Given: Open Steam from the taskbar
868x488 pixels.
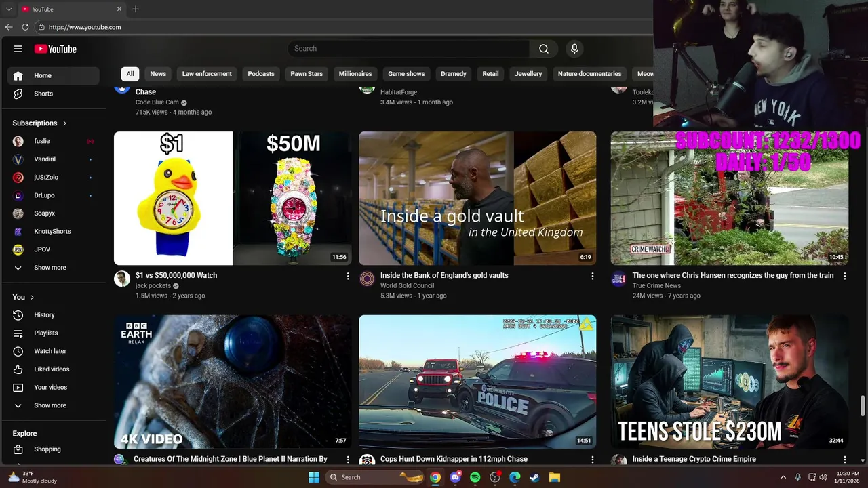Looking at the screenshot, I should [x=534, y=477].
